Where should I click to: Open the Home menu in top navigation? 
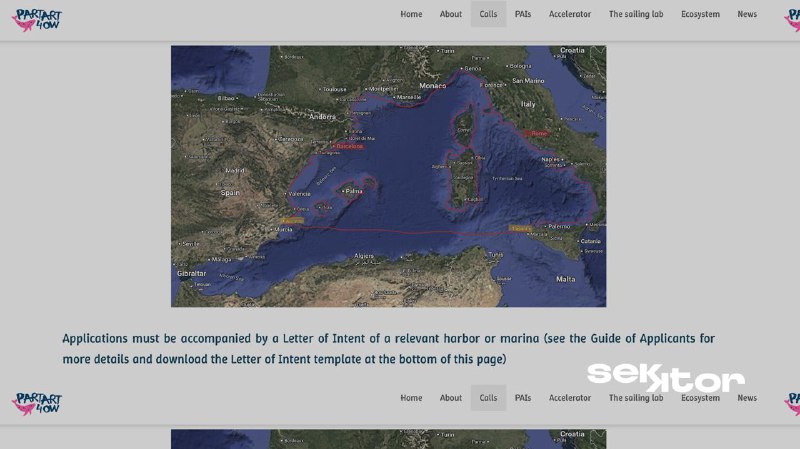411,14
